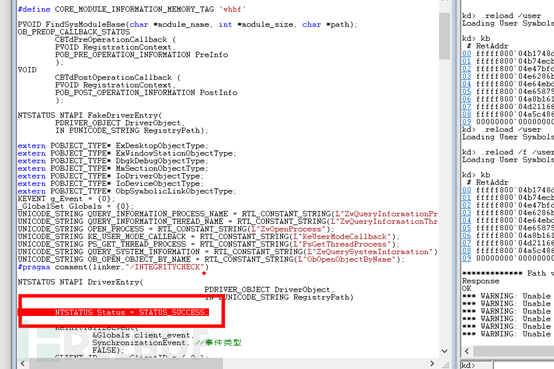Image resolution: width=554 pixels, height=369 pixels.
Task: Click the FALSE); line
Action: click(108, 350)
